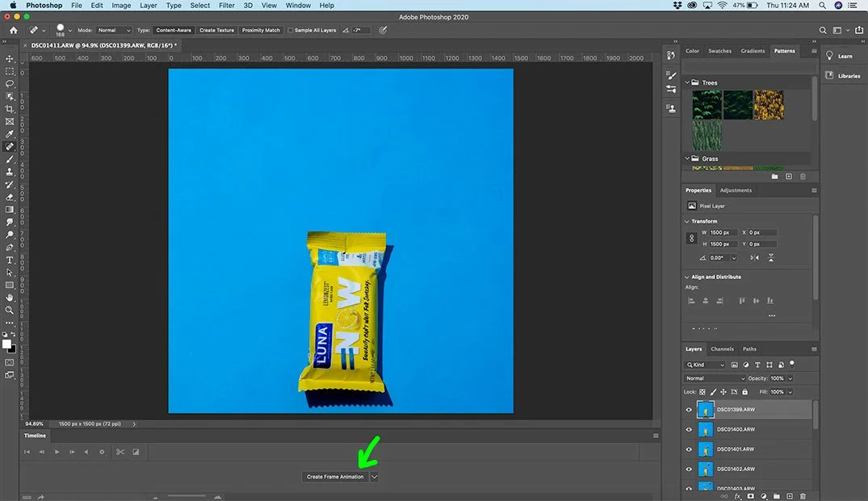Viewport: 868px width, 501px height.
Task: Select the Hand tool
Action: click(10, 298)
